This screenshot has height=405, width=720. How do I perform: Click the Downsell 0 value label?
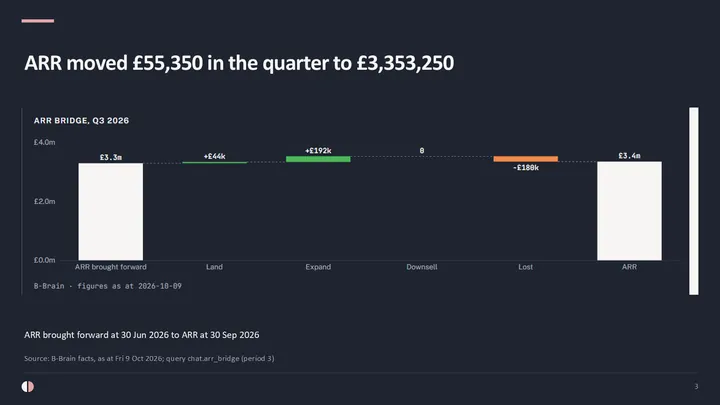(422, 151)
